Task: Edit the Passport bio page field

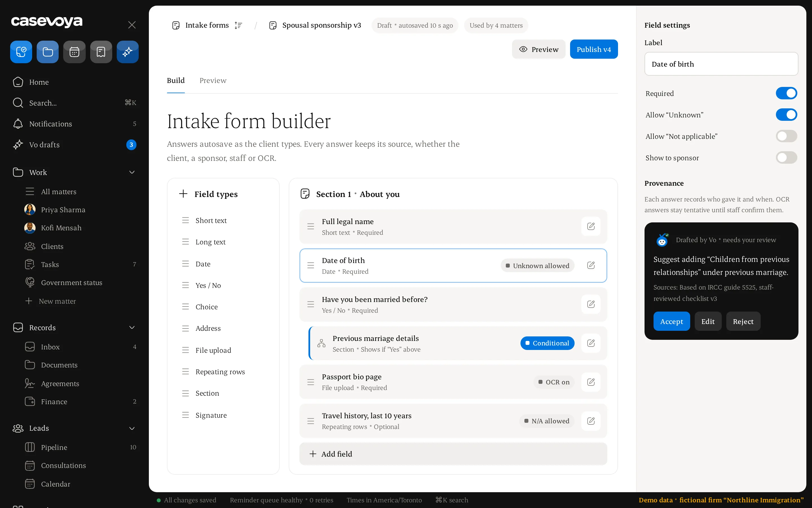Action: click(591, 382)
